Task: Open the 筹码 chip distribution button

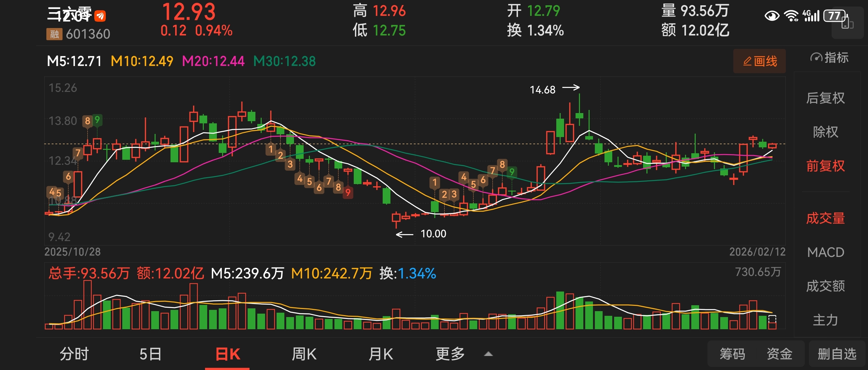Action: click(x=732, y=354)
